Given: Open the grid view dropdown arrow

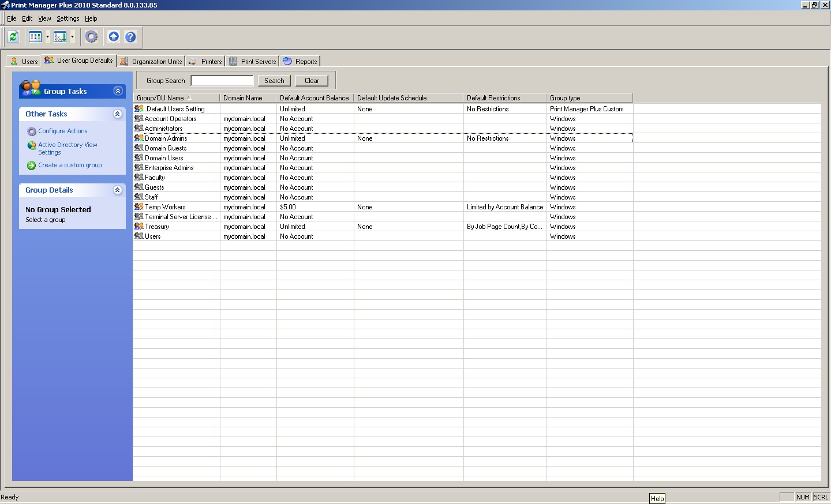Looking at the screenshot, I should click(47, 37).
